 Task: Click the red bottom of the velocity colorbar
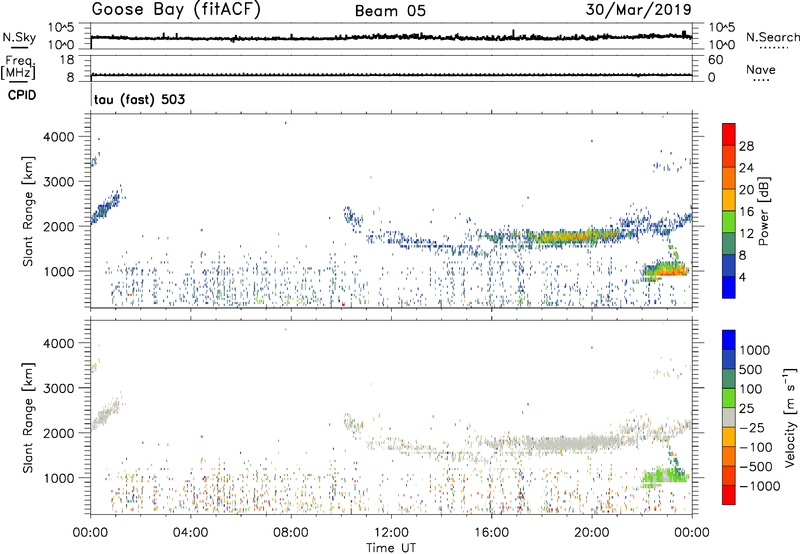(729, 495)
